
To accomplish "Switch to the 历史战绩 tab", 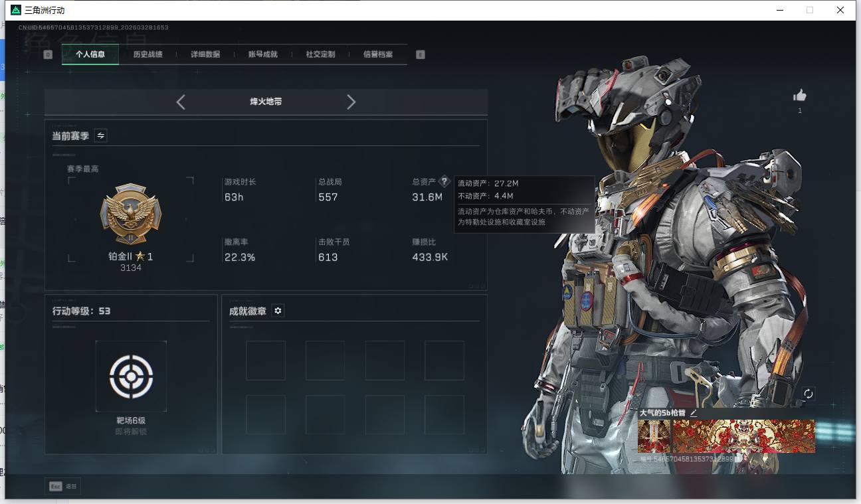I will tap(147, 54).
